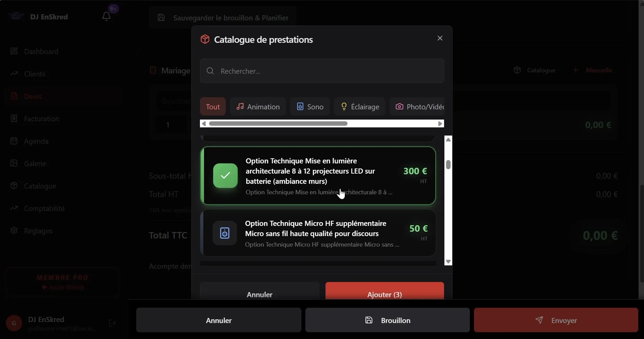Click the left arrow of category scrollbar
The height and width of the screenshot is (339, 644).
point(204,124)
